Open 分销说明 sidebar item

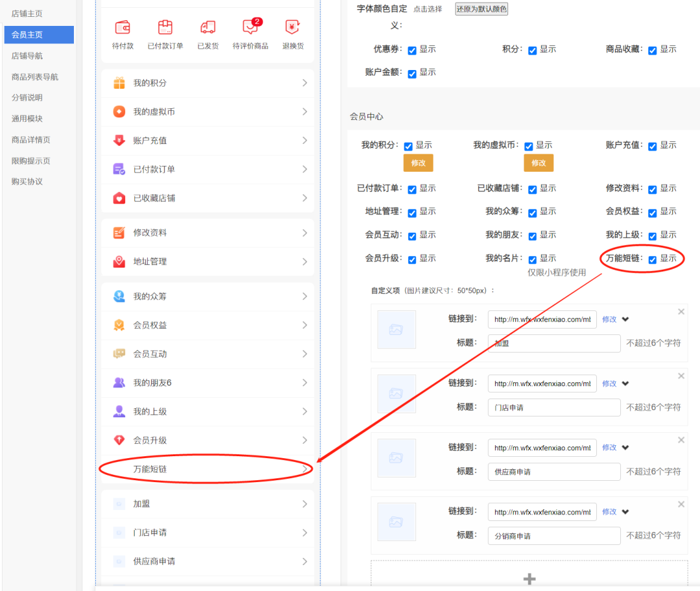[x=27, y=98]
